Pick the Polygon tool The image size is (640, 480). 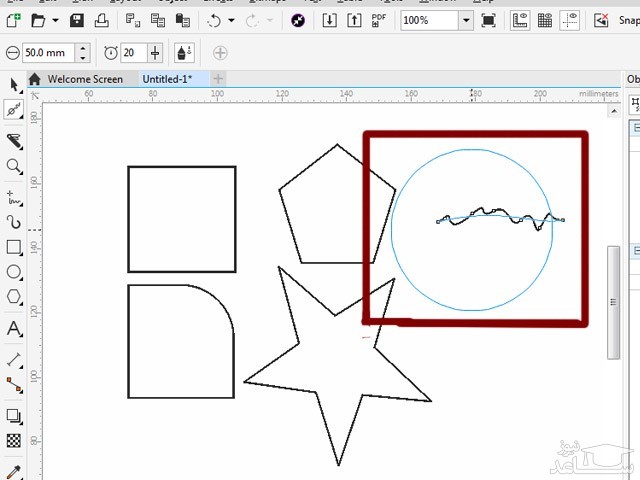[14, 297]
